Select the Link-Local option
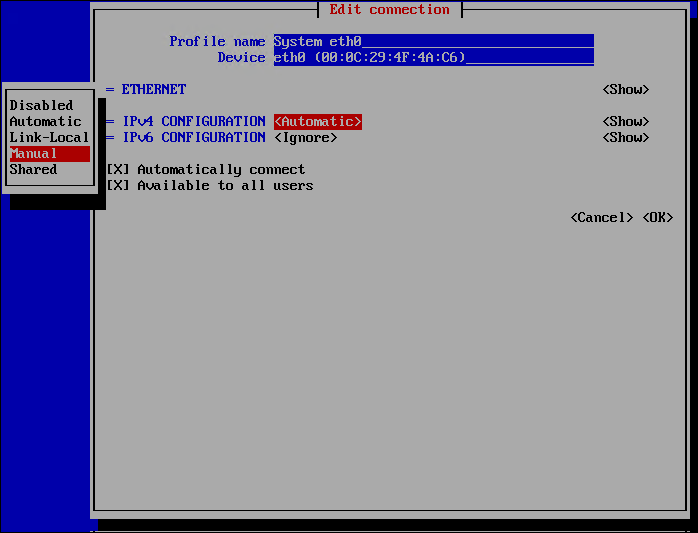This screenshot has width=698, height=533. 49,138
